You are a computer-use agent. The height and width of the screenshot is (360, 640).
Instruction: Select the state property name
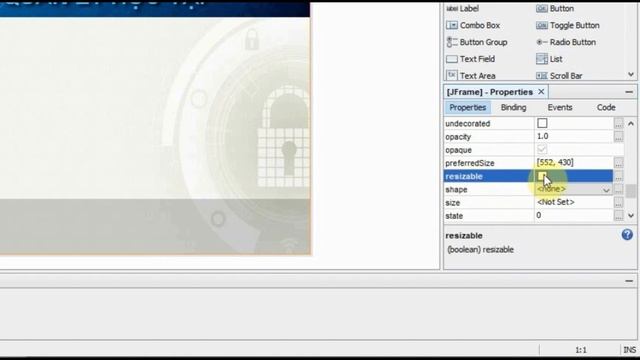(454, 216)
